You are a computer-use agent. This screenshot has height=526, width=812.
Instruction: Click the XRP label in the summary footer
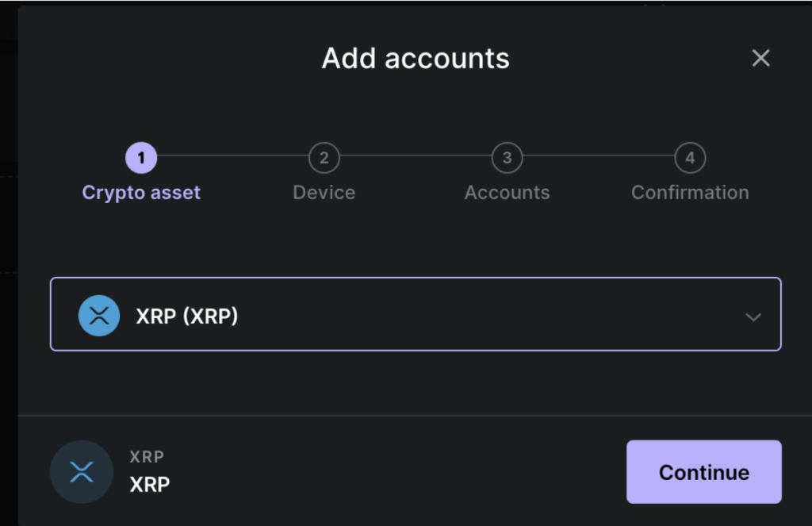[x=149, y=485]
